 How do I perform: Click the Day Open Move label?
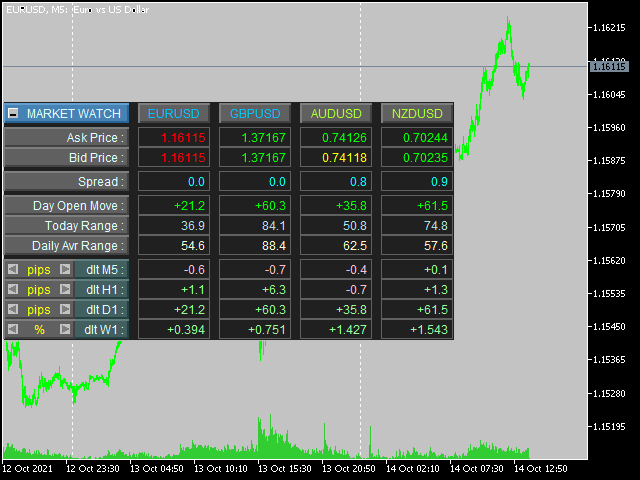pos(67,206)
